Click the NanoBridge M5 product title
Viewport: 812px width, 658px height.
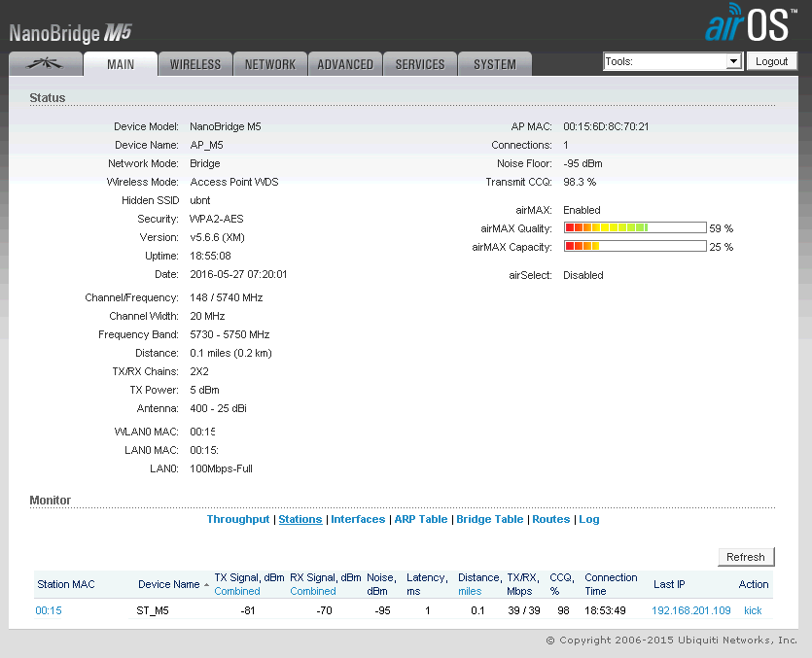click(70, 33)
